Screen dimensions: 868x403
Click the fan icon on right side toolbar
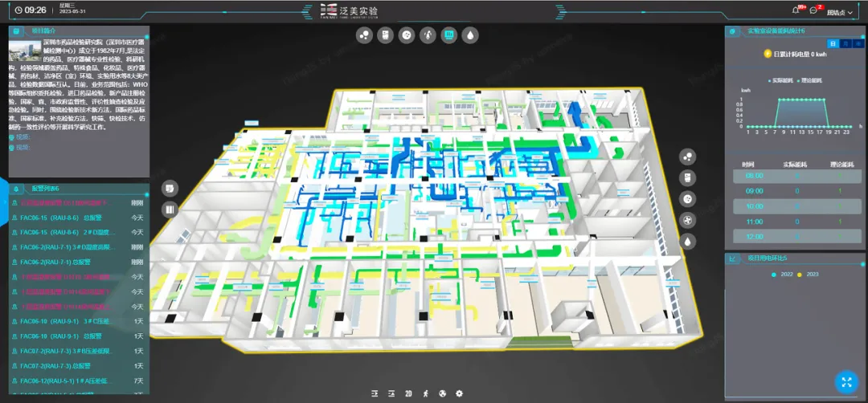(x=688, y=220)
